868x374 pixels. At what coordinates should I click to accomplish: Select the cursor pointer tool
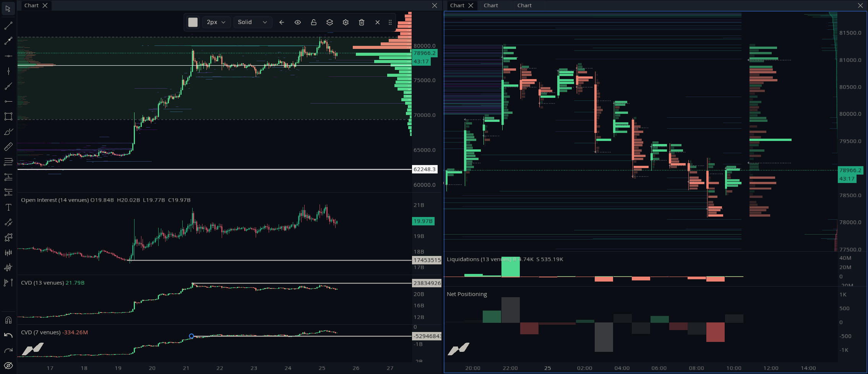pos(8,8)
